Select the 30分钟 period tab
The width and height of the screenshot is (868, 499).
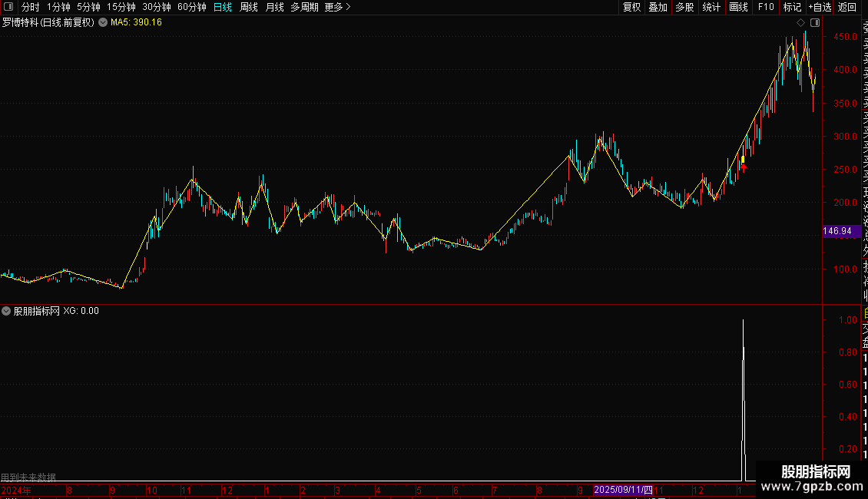tap(157, 7)
